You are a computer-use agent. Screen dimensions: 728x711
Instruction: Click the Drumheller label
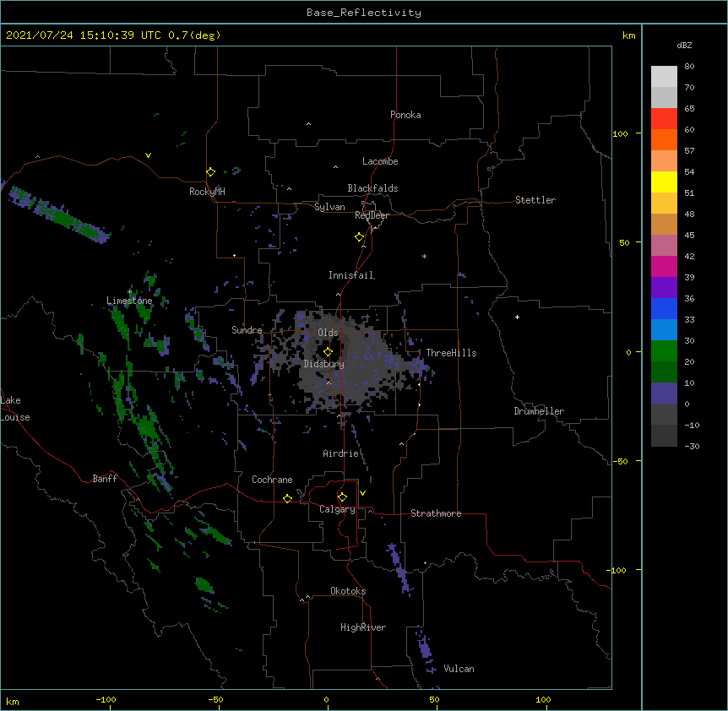click(539, 411)
